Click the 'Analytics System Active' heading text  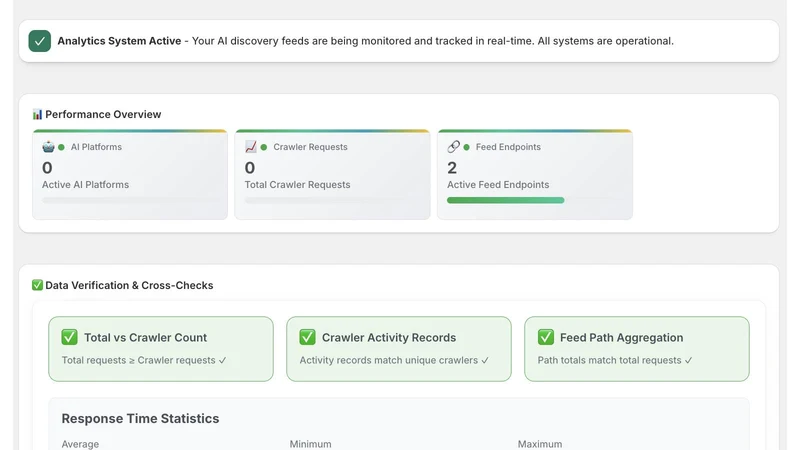(x=119, y=41)
